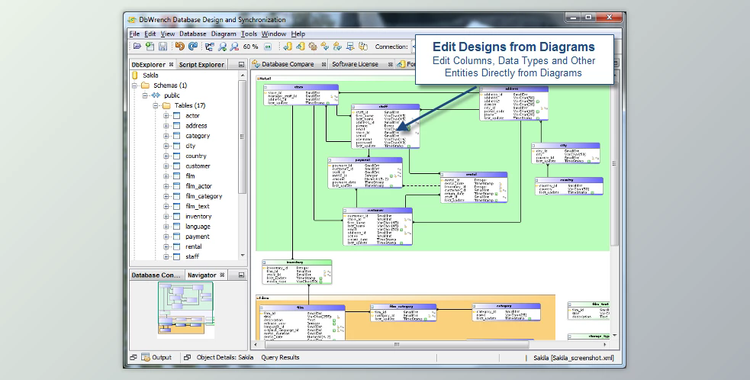Select the rental table row
Image resolution: width=750 pixels, height=380 pixels.
194,247
